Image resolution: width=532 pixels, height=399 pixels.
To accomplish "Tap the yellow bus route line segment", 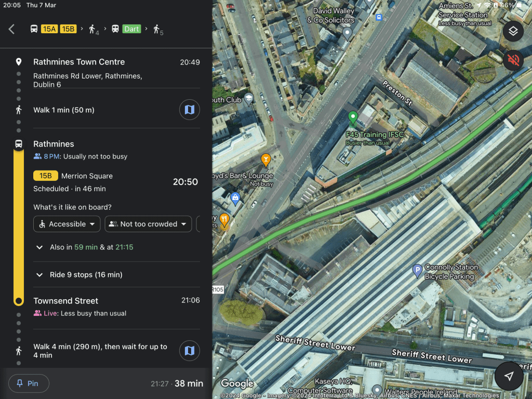I will [x=19, y=223].
